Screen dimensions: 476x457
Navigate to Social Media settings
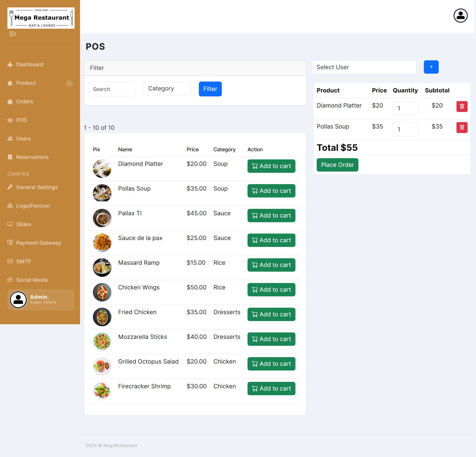click(x=32, y=280)
